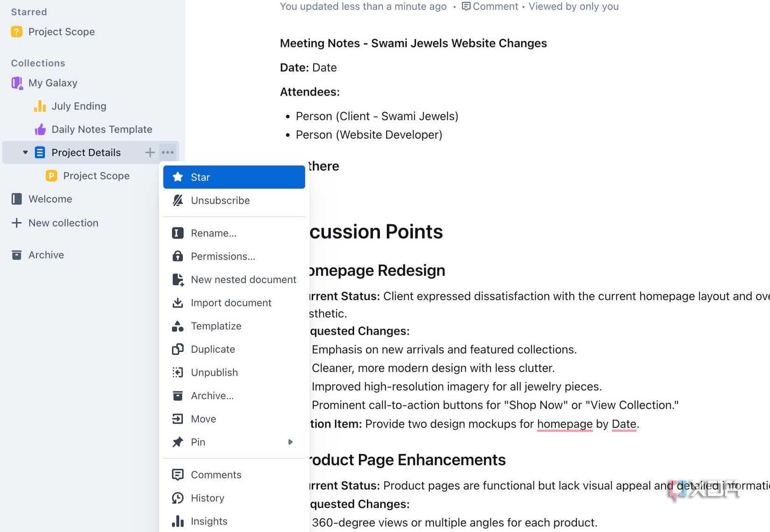Collapse the Project Details tree
This screenshot has width=770, height=532.
[x=25, y=152]
